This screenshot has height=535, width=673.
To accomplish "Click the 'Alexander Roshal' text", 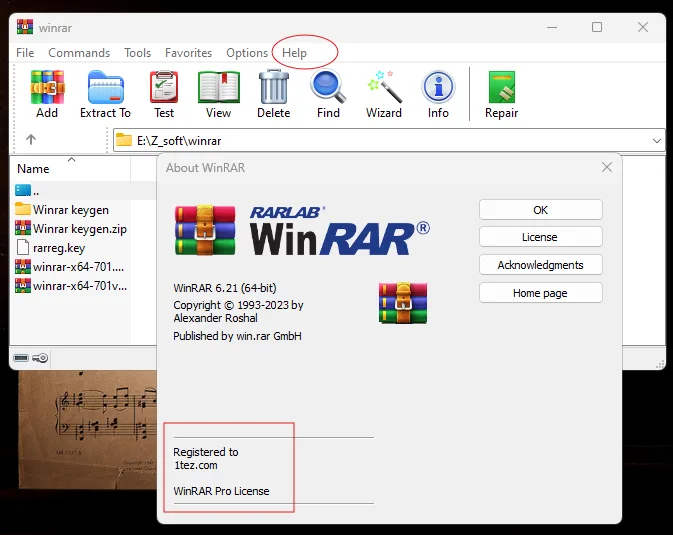I will click(215, 318).
